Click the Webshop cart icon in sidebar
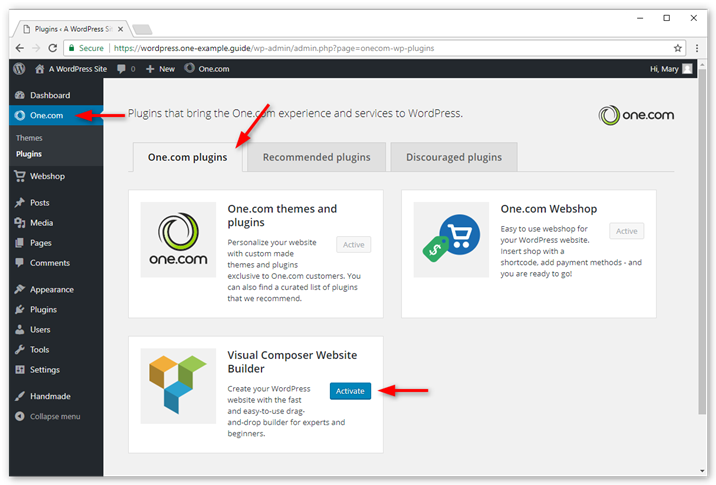This screenshot has height=485, width=716. click(x=20, y=176)
